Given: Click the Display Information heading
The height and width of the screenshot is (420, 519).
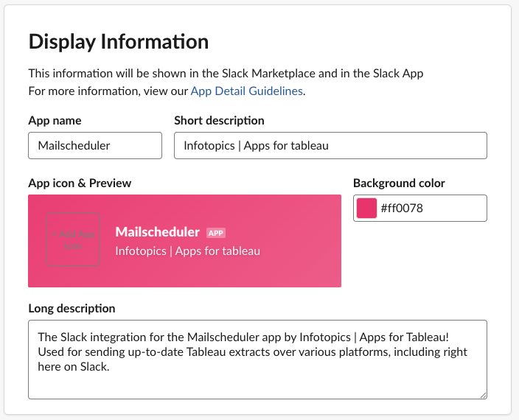Looking at the screenshot, I should (118, 42).
